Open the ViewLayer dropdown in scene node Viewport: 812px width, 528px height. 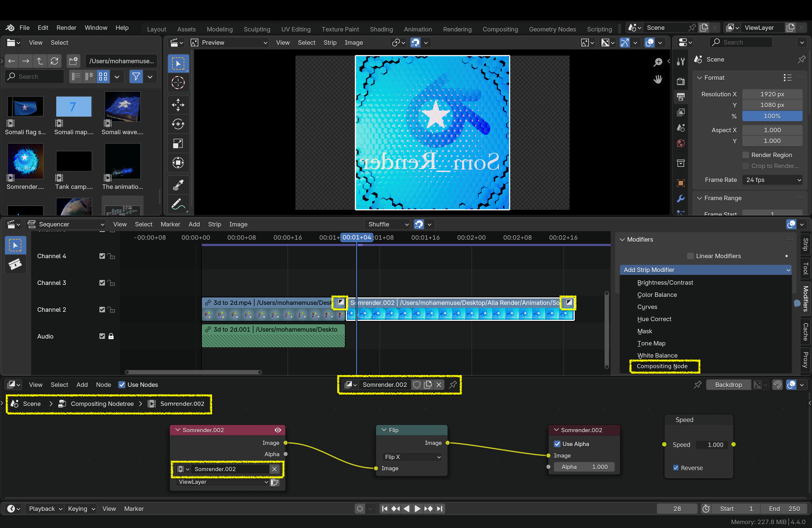[222, 482]
